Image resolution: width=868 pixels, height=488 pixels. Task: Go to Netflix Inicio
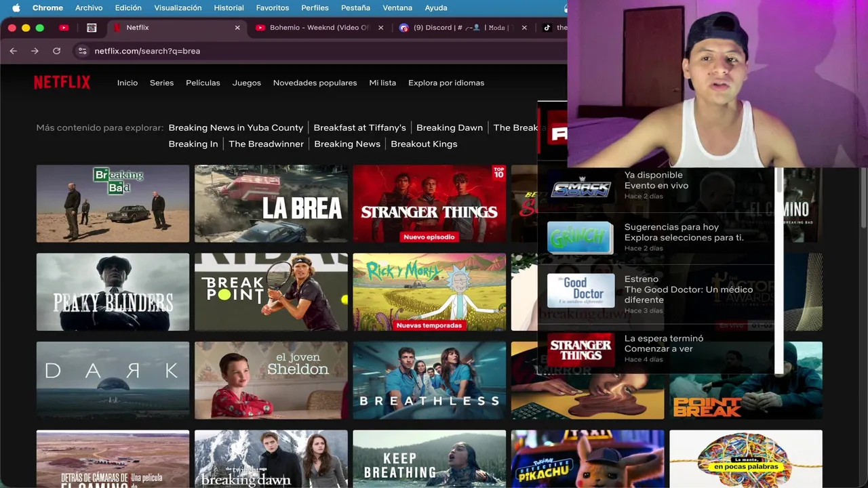[127, 83]
